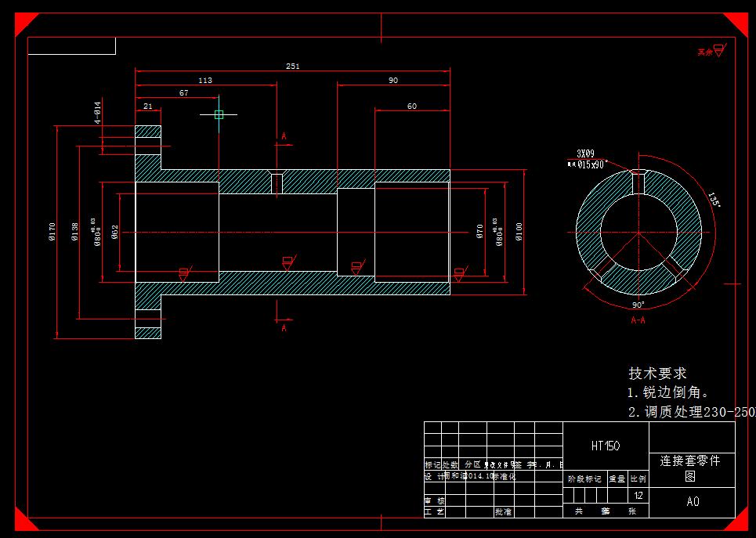Select the 连接套零件图 drawing title
This screenshot has width=756, height=538.
coord(688,468)
